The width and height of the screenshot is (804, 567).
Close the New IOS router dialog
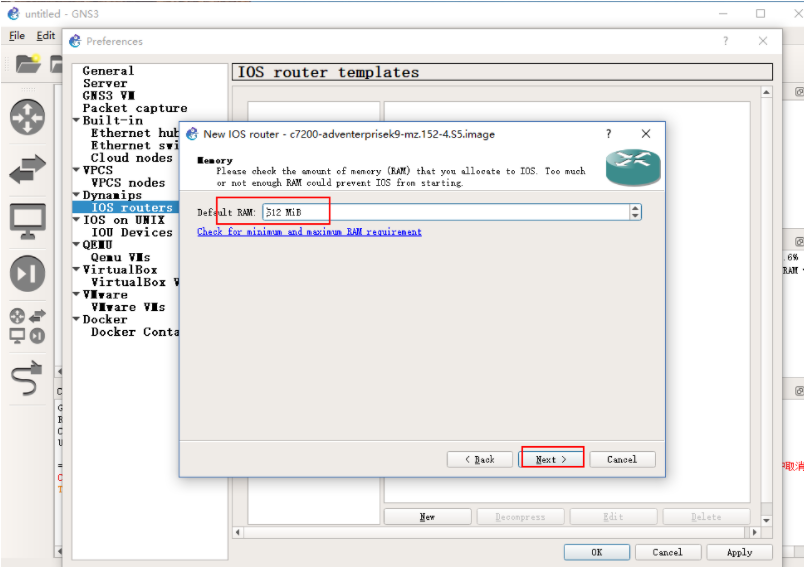point(646,134)
